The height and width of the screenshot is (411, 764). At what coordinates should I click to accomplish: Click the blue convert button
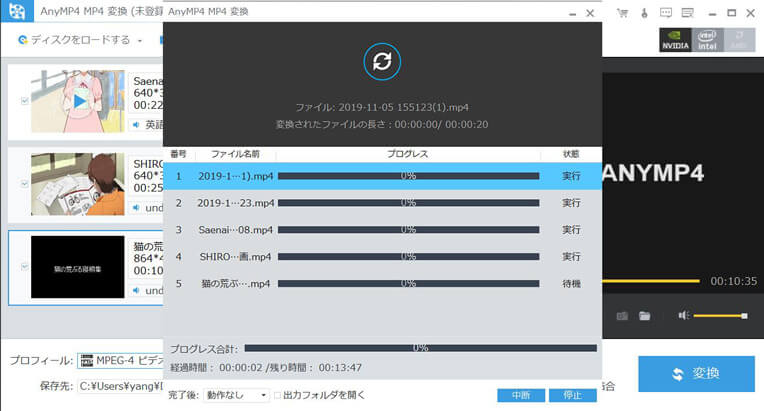[696, 374]
